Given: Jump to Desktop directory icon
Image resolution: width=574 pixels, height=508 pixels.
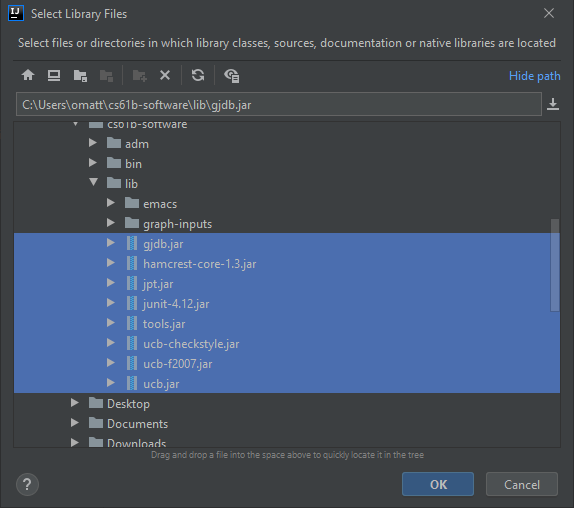Looking at the screenshot, I should tap(54, 75).
